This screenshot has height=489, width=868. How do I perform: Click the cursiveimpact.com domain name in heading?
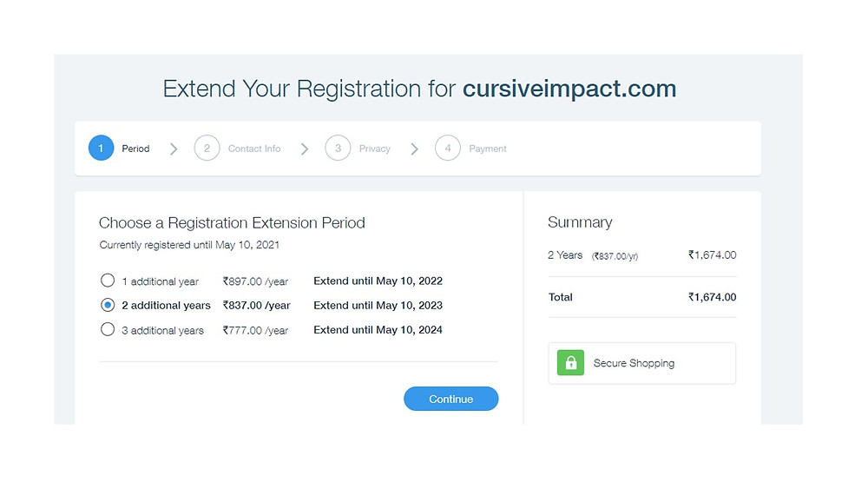[569, 89]
